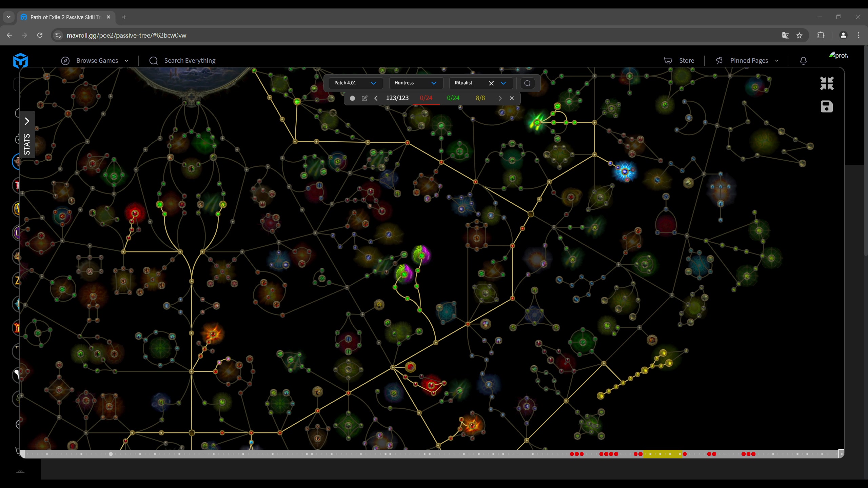Toggle the ascendancy start node under the portrait

coord(191,97)
